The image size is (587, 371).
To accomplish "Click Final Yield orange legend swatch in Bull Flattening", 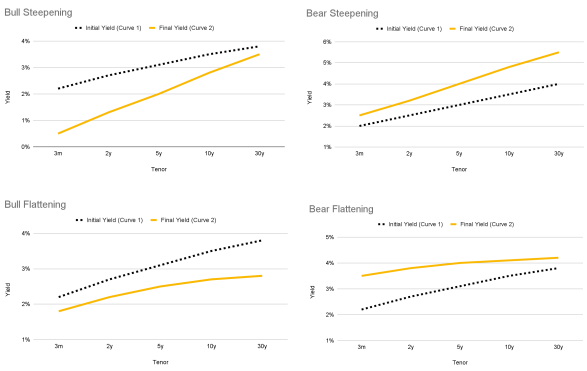I will point(153,220).
